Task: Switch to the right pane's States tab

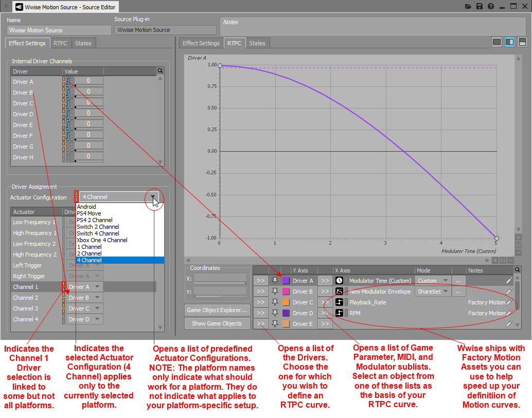Action: (x=257, y=43)
